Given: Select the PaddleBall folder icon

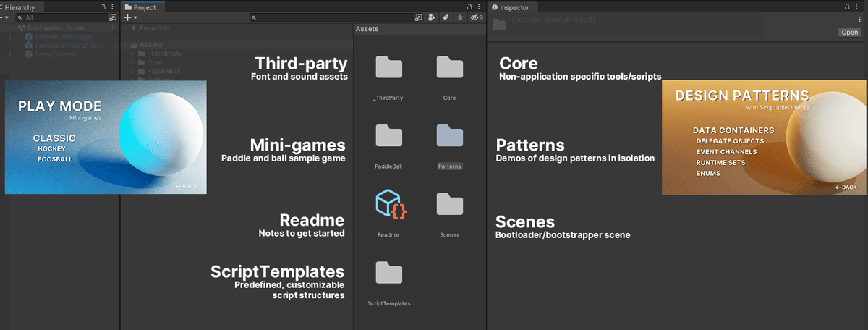Looking at the screenshot, I should coord(389,136).
